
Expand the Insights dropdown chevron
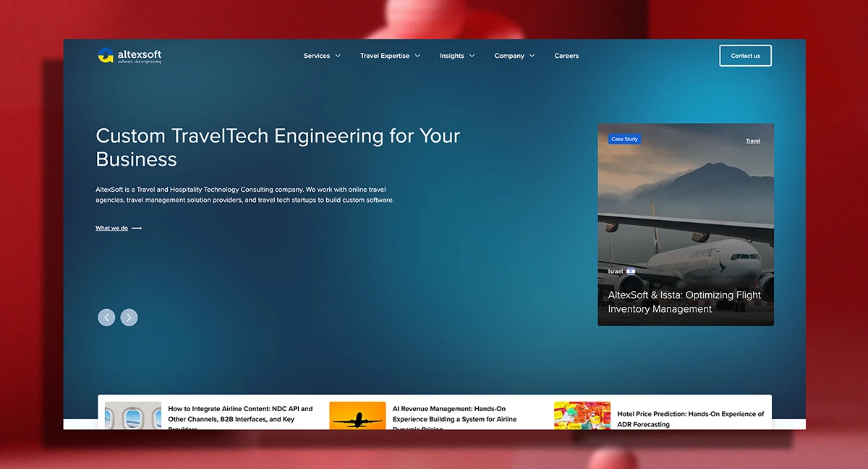tap(472, 56)
